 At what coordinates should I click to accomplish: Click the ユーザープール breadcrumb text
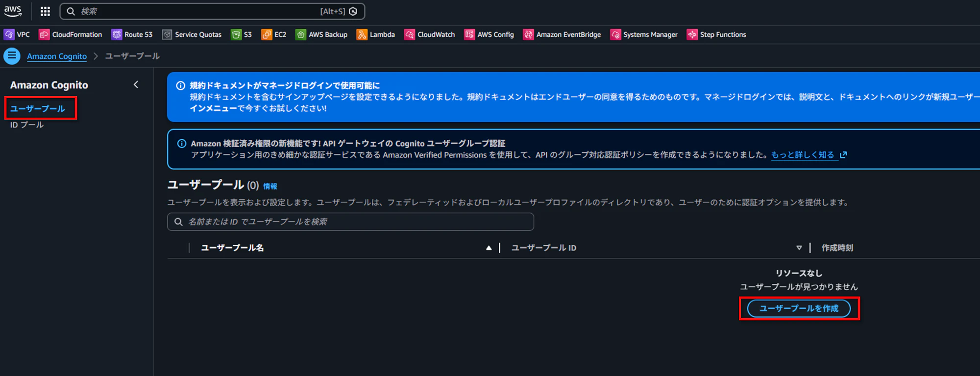pyautogui.click(x=132, y=56)
